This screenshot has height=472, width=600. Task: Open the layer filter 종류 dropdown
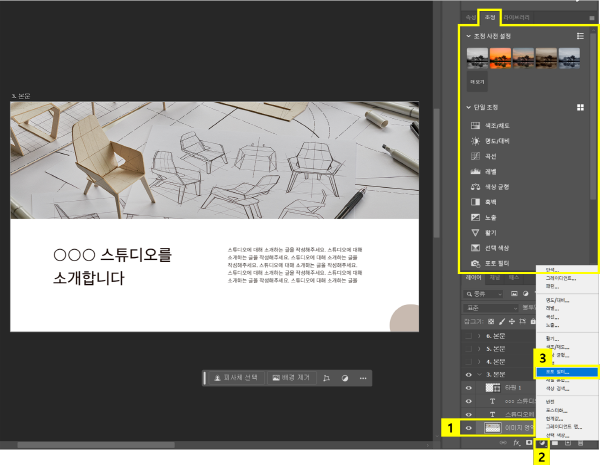pos(483,294)
